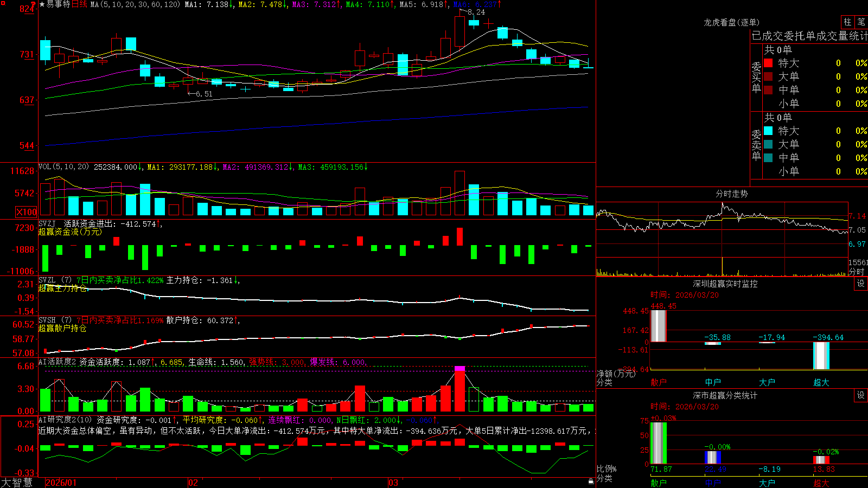Open the 设 settings for 深圳超赢实时监控
This screenshot has height=488, width=868.
(x=861, y=284)
